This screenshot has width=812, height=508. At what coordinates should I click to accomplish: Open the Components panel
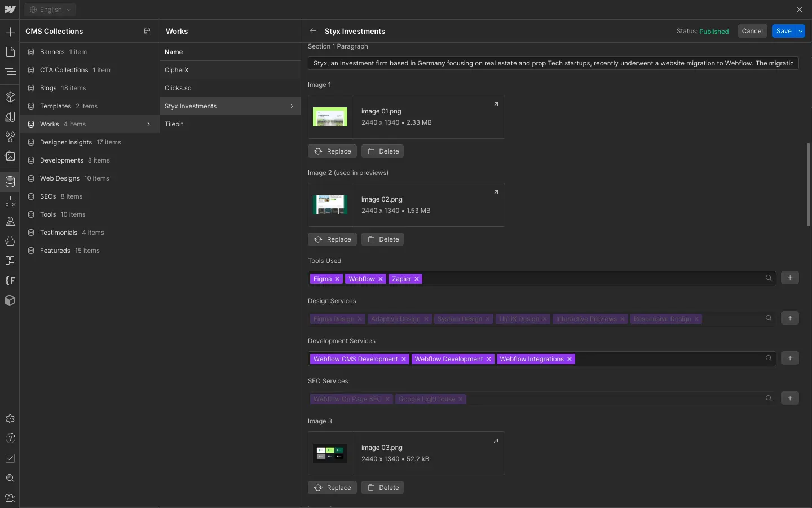click(x=10, y=97)
